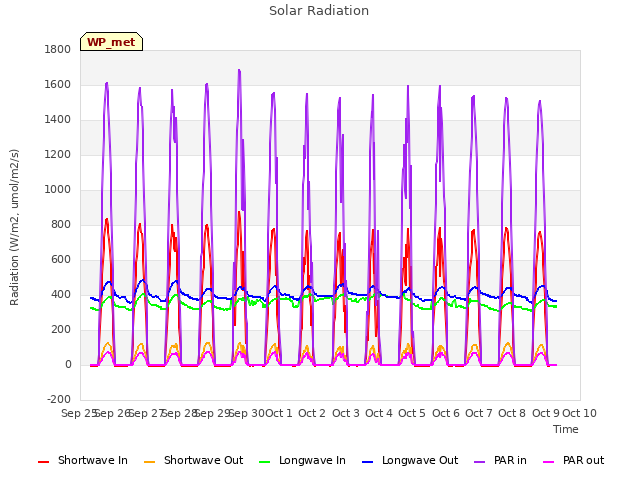Click the 800 y-axis tick label

tap(61, 224)
